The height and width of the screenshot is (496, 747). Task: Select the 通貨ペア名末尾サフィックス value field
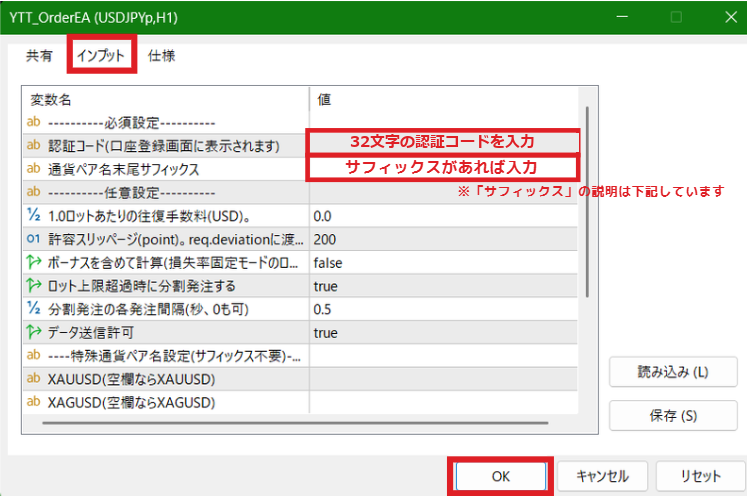pyautogui.click(x=443, y=168)
